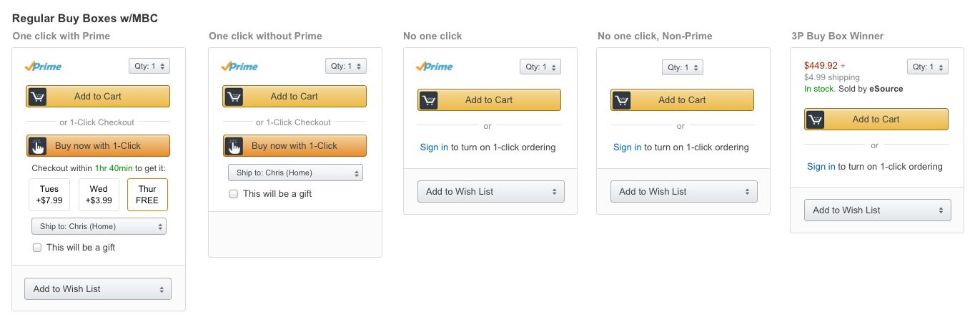Viewport: 980px width, 335px height.
Task: Check gift checkbox in One click with Prime box
Action: point(37,248)
